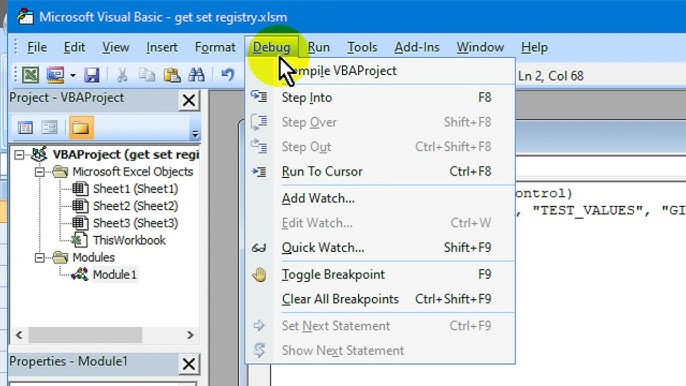Select Module1 in the project tree
This screenshot has width=686, height=386.
[115, 275]
